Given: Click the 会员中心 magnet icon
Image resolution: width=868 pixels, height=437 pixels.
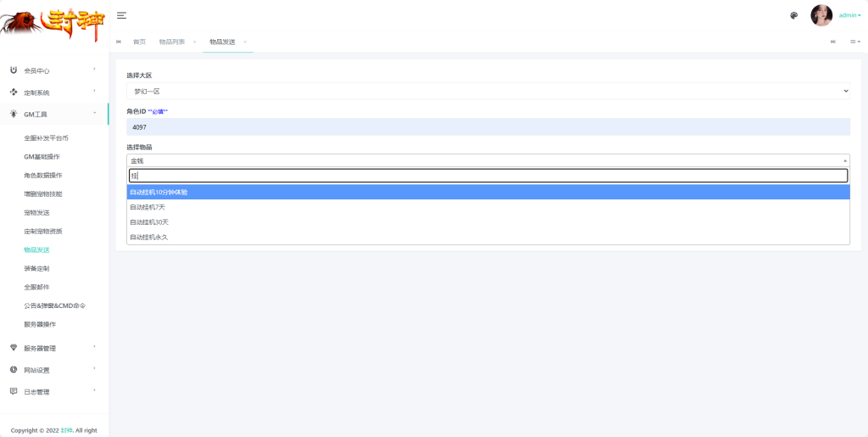Looking at the screenshot, I should pos(14,70).
